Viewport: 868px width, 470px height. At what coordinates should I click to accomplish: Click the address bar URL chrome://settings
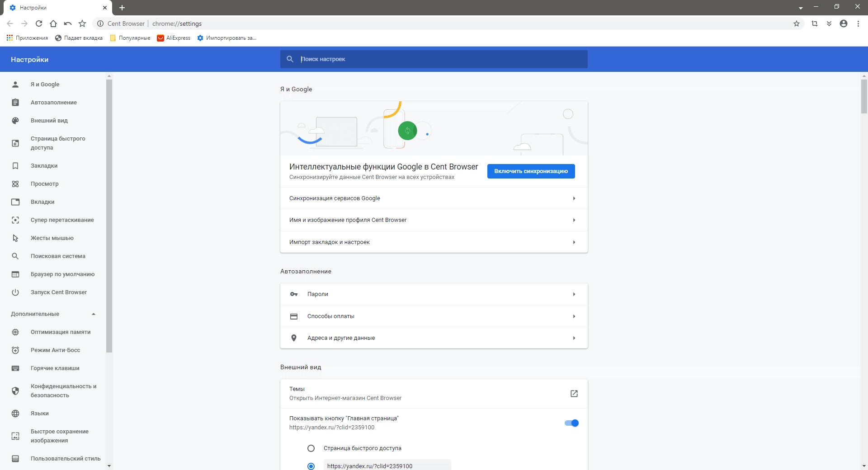(177, 23)
